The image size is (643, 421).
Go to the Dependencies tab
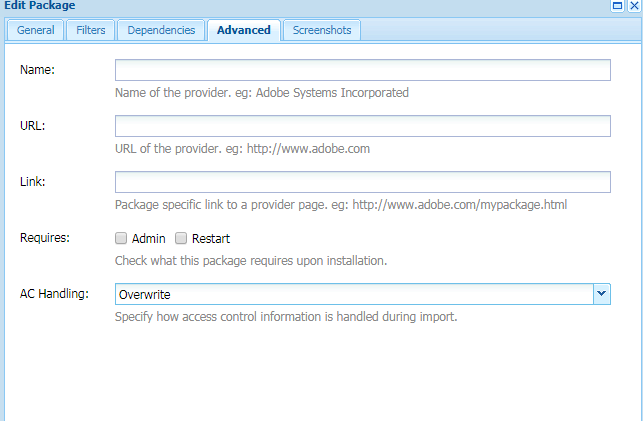click(161, 30)
